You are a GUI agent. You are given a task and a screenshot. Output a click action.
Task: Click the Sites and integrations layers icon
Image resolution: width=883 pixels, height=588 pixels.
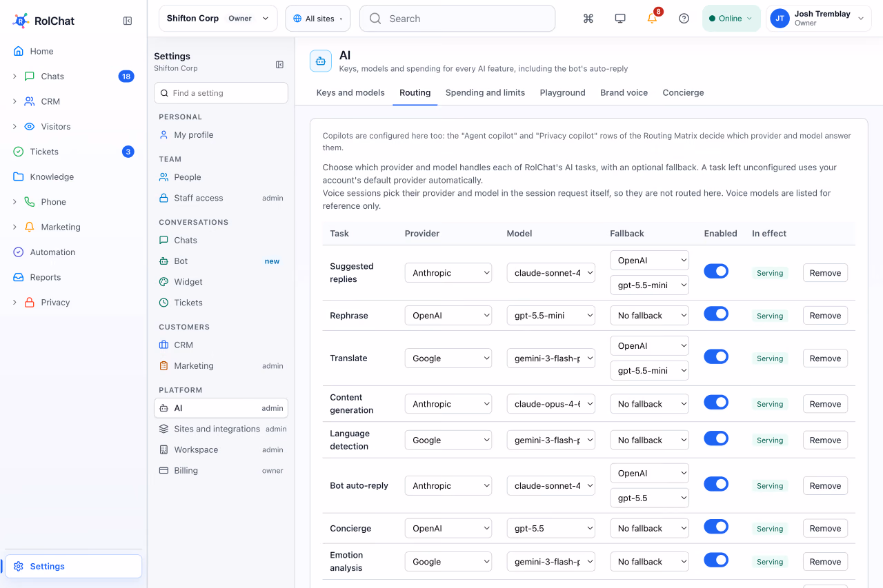click(x=163, y=429)
